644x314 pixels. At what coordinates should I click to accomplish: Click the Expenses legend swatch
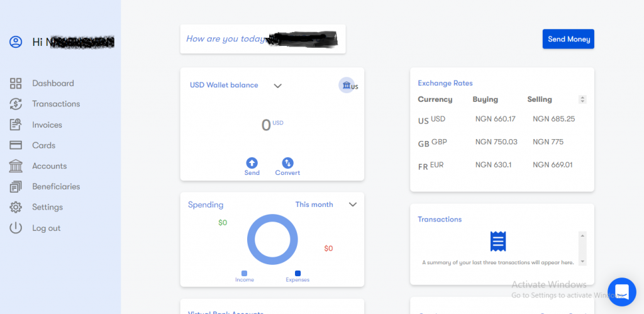pos(297,273)
